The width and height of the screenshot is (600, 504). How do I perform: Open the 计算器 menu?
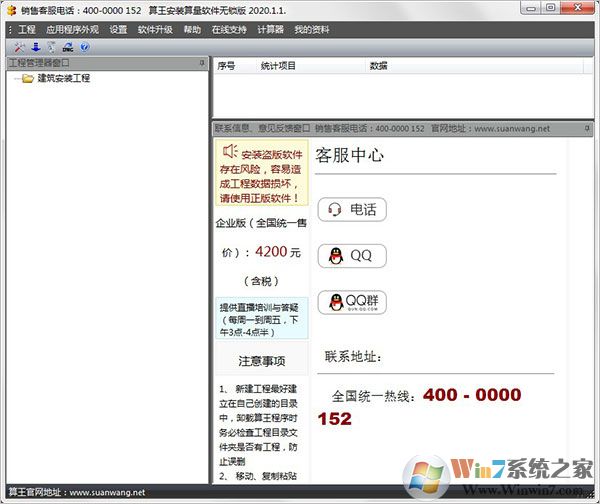click(x=271, y=30)
